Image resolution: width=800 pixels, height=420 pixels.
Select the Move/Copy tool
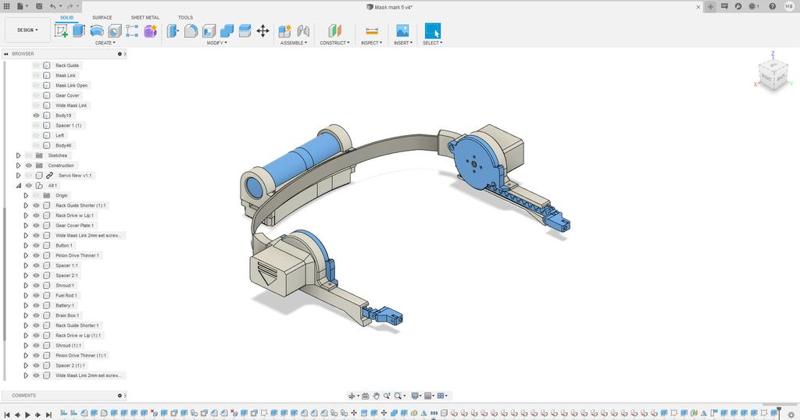point(263,31)
